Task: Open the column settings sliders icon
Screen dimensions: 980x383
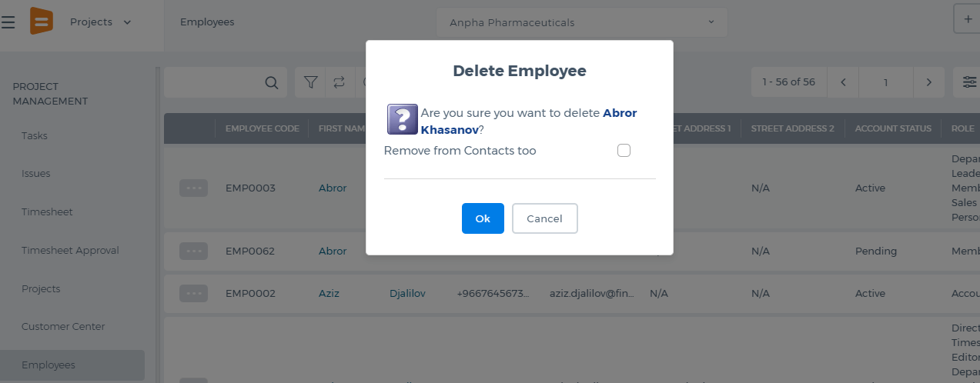Action: [x=968, y=82]
